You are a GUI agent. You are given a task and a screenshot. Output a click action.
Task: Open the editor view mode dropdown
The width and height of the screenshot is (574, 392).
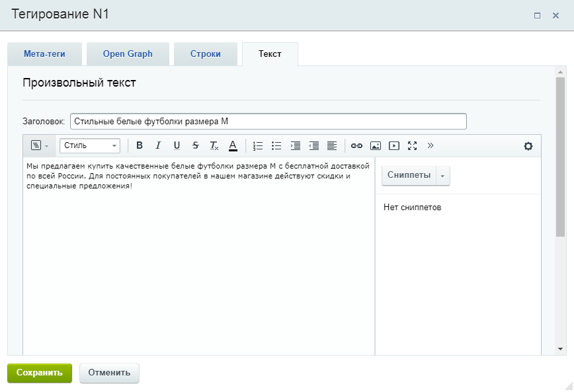pos(40,145)
